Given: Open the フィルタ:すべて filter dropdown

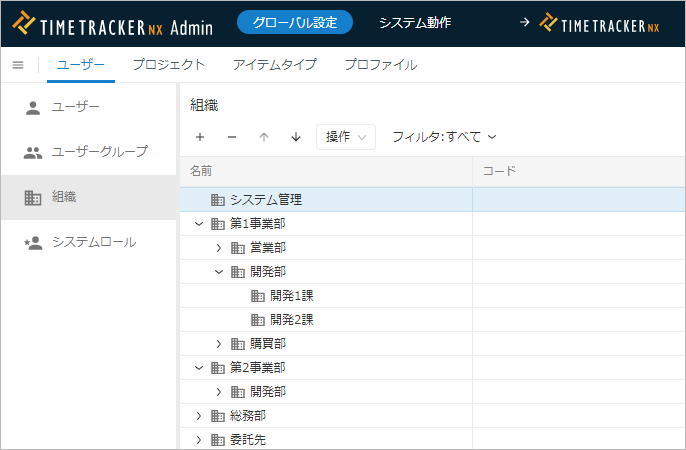Looking at the screenshot, I should pos(444,137).
